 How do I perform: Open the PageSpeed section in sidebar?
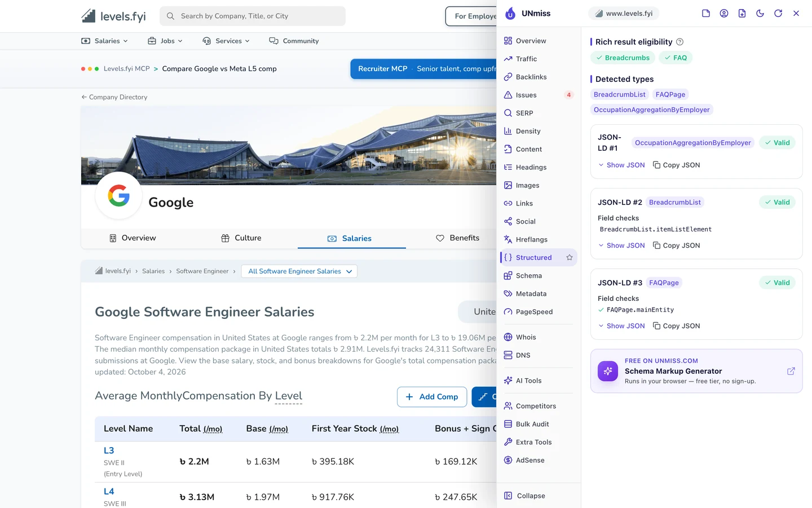coord(539,312)
